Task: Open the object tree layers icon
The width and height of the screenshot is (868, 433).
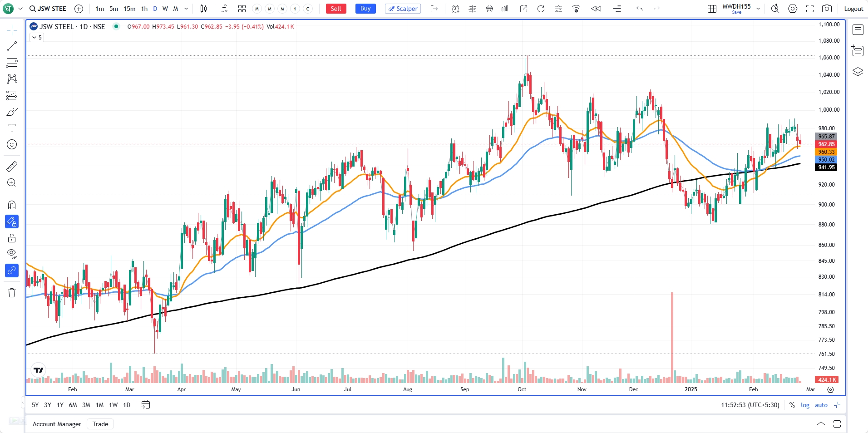Action: point(858,72)
